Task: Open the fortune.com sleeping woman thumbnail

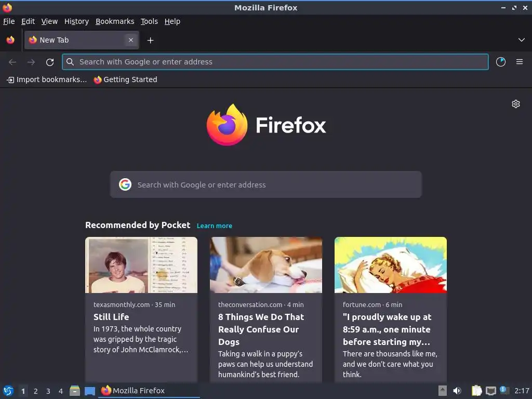Action: tap(391, 265)
